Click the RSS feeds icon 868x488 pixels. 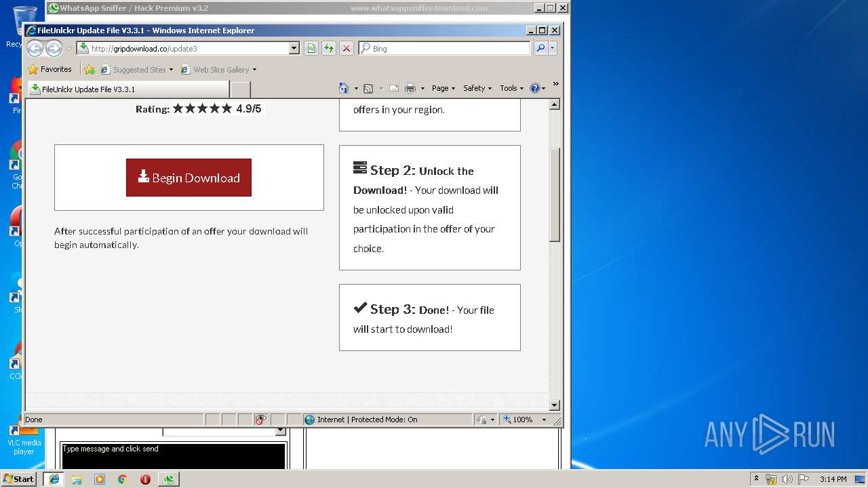click(368, 88)
